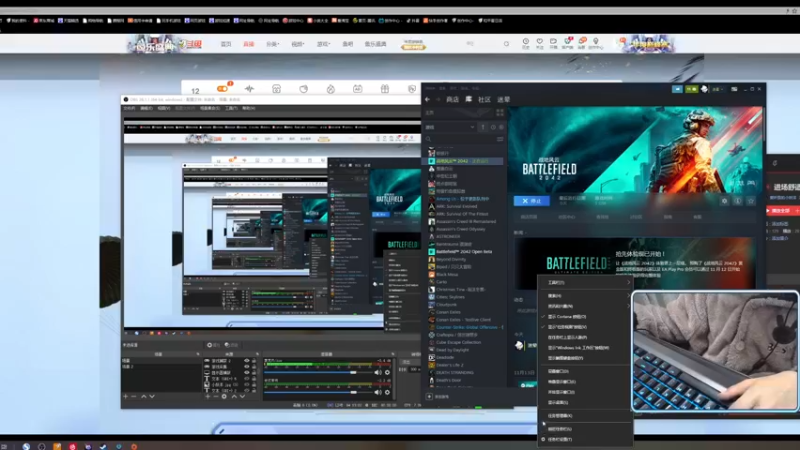Toggle visibility of first OBS source
Image resolution: width=800 pixels, height=450 pixels.
(x=247, y=361)
